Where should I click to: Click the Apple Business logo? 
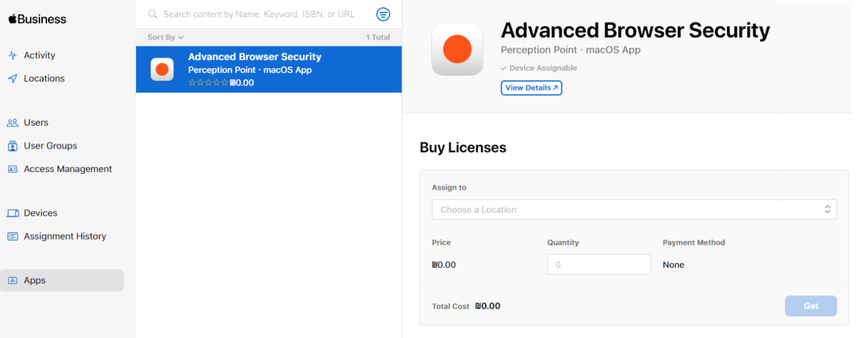coord(37,19)
